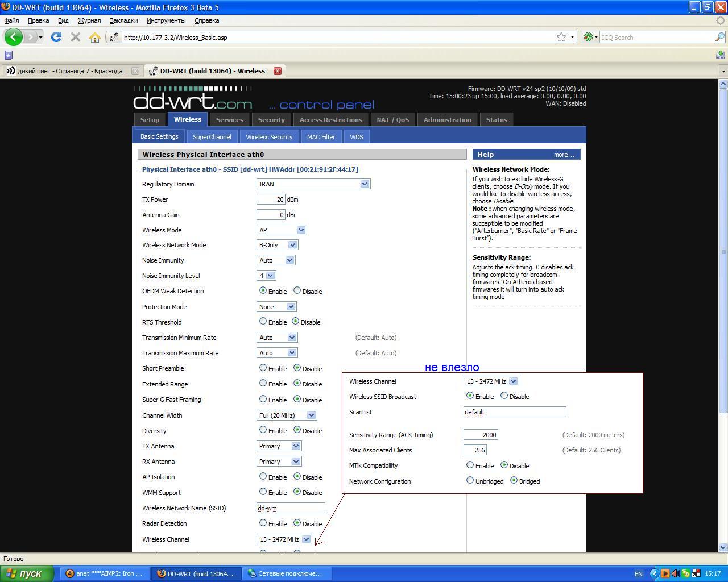Click the 'more...' Help link
Image resolution: width=728 pixels, height=582 pixels.
click(564, 155)
